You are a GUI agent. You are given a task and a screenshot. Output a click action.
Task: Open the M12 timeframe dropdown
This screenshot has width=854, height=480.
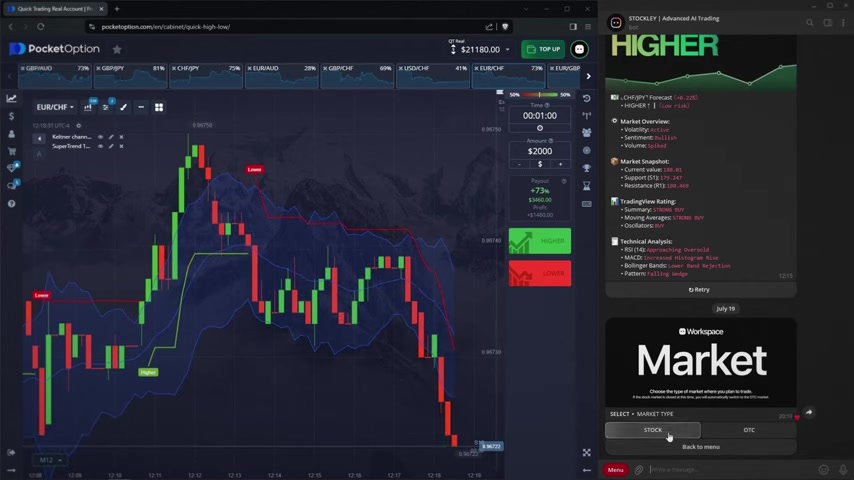click(50, 460)
